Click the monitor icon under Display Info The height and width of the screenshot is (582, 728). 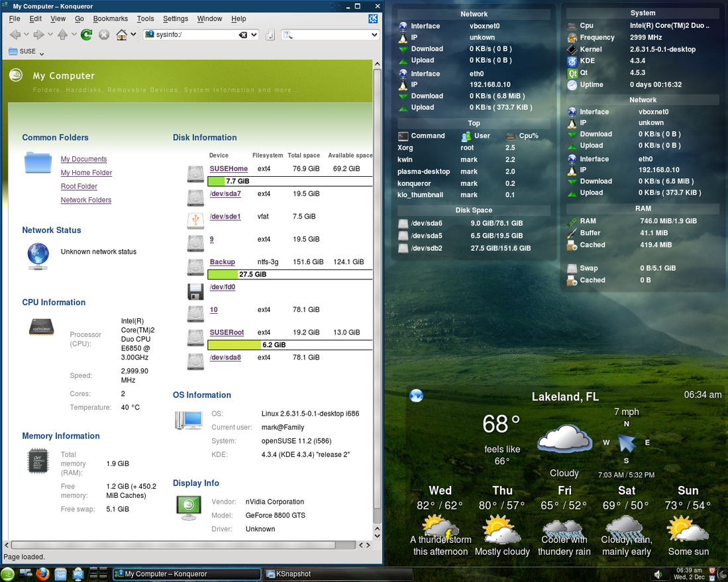point(189,507)
